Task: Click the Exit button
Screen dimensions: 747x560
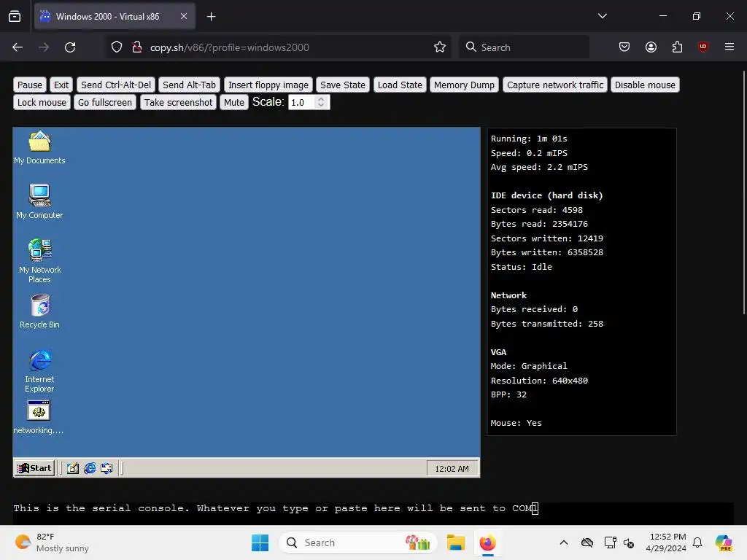Action: (x=61, y=85)
